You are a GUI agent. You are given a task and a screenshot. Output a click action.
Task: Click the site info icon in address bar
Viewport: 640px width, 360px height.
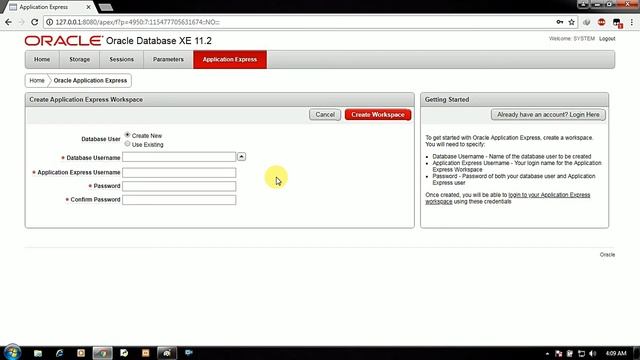pyautogui.click(x=49, y=22)
